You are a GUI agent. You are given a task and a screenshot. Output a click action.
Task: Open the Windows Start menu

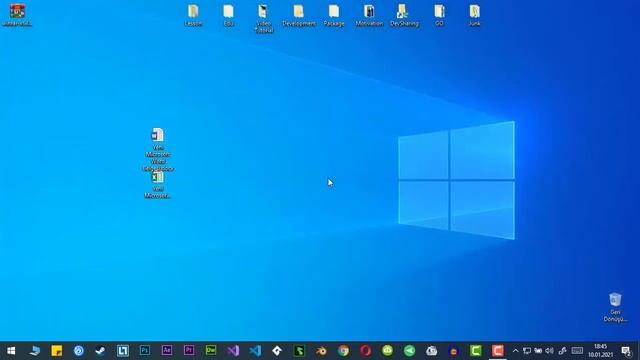click(x=11, y=351)
